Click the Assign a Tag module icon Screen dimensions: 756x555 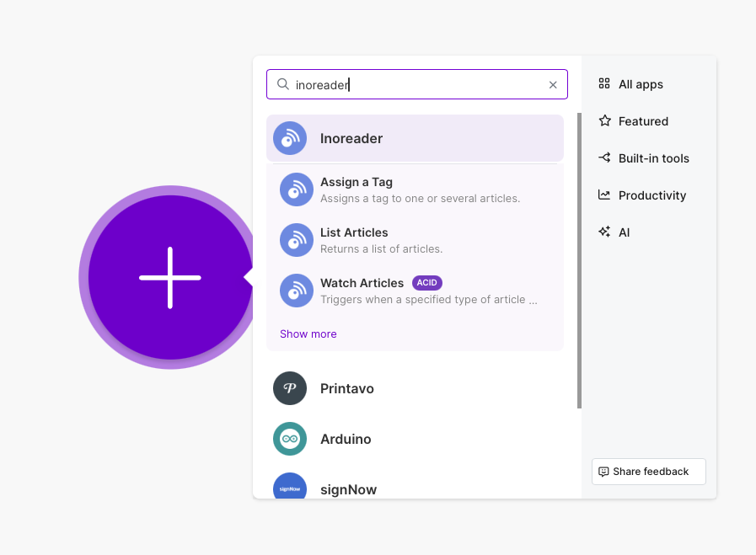296,189
